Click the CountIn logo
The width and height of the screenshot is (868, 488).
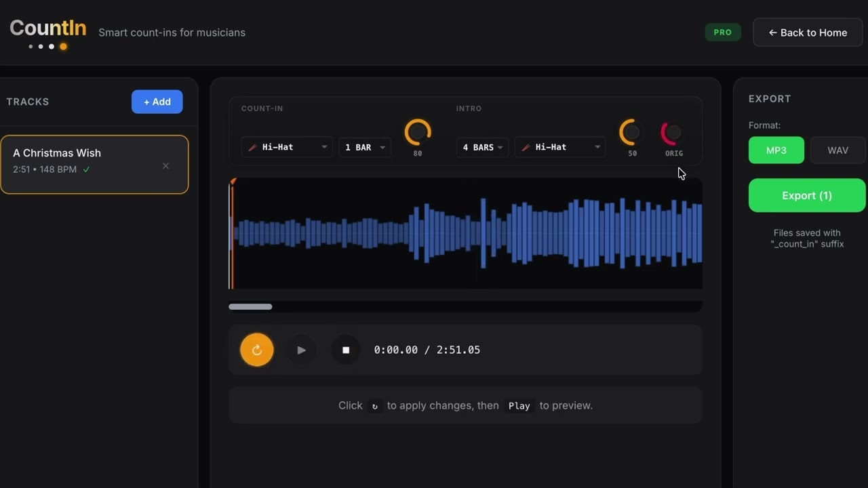click(x=48, y=33)
